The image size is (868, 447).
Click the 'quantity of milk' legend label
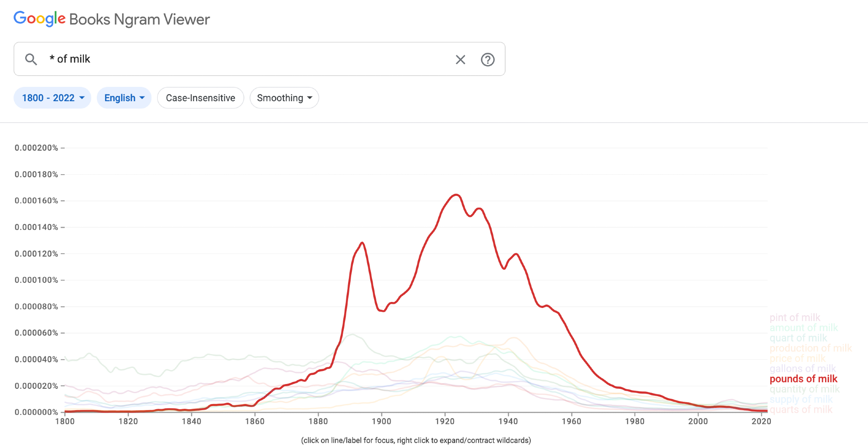(804, 389)
